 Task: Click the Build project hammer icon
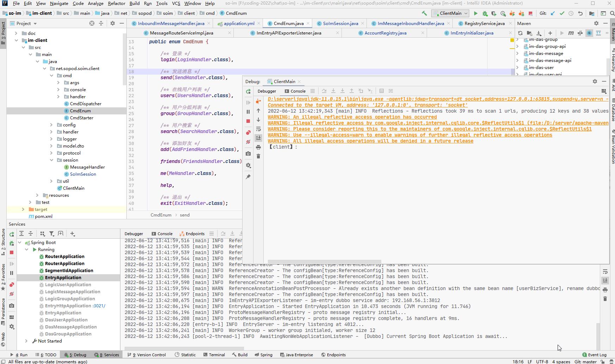point(424,13)
